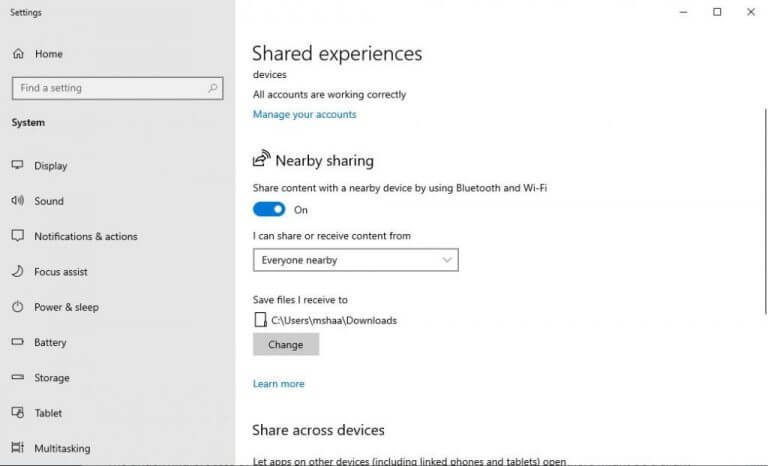Click the Focus assist moon icon
Screen dimensions: 768x466
[17, 272]
